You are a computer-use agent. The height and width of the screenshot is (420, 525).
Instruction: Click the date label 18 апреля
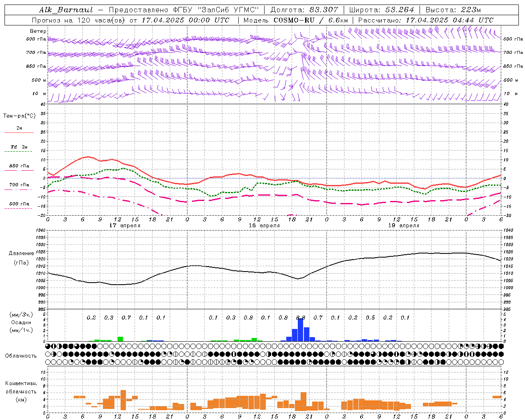pos(264,226)
